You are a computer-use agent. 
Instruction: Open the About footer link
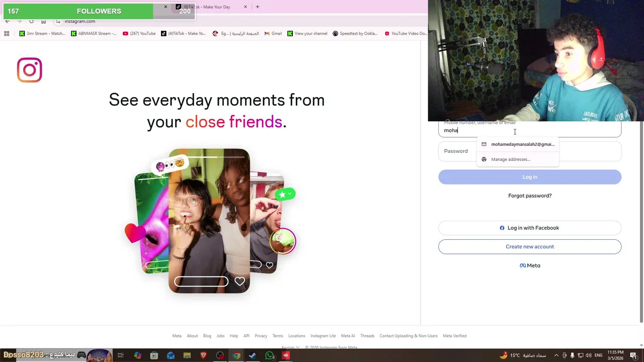coord(192,336)
